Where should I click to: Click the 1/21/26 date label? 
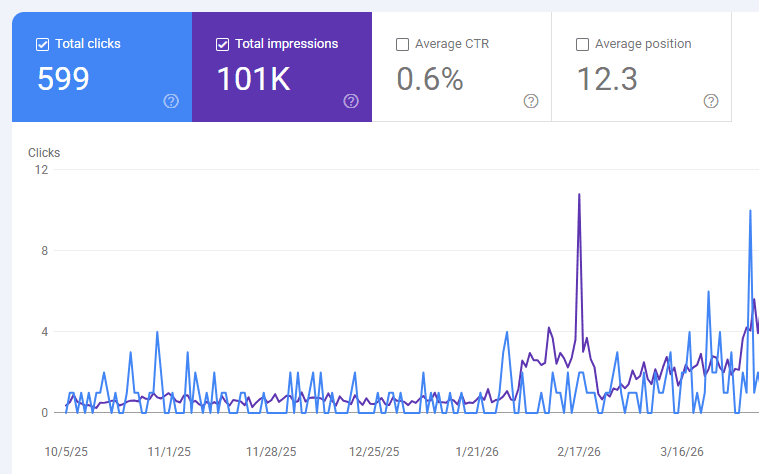[477, 452]
